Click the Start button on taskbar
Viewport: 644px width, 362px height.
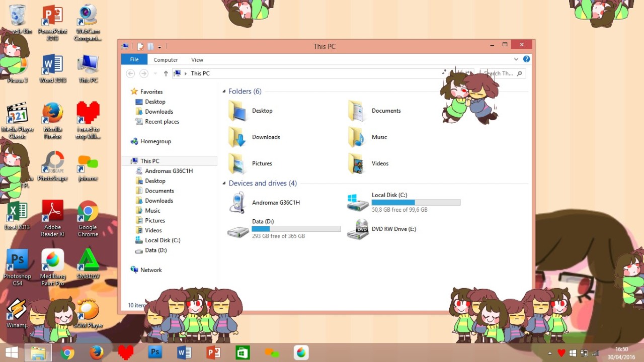tap(12, 352)
